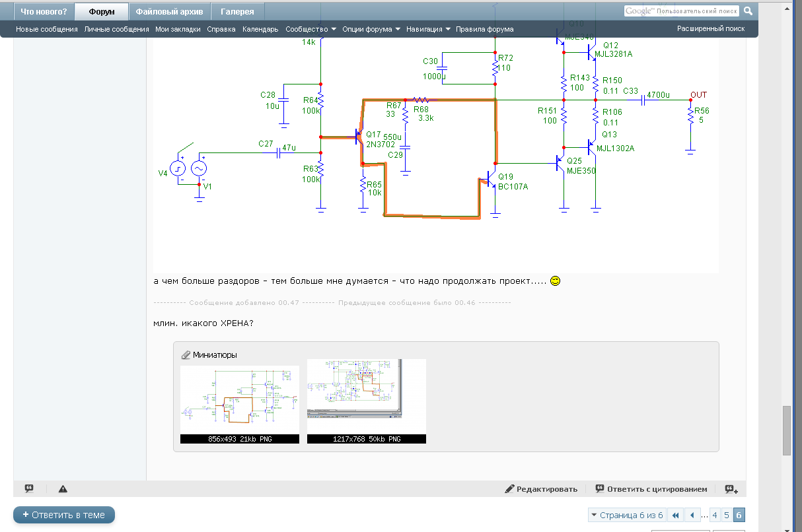Screen dimensions: 802x532
Task: Click the vertical page scrollbar thumb
Action: (786, 430)
